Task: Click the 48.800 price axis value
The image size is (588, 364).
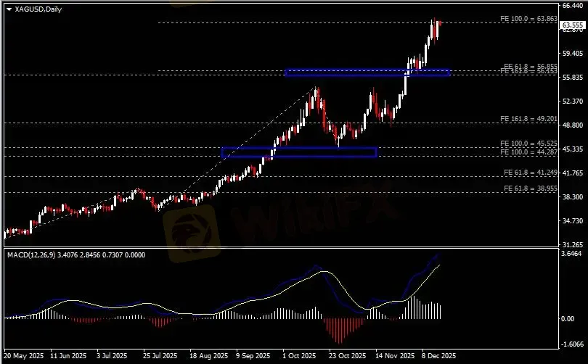Action: tap(573, 125)
